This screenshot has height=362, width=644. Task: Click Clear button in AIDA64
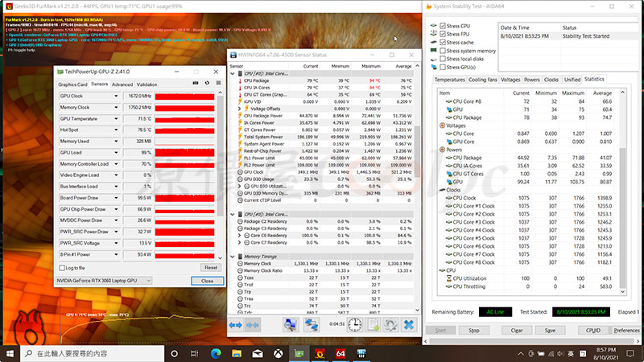pos(517,331)
